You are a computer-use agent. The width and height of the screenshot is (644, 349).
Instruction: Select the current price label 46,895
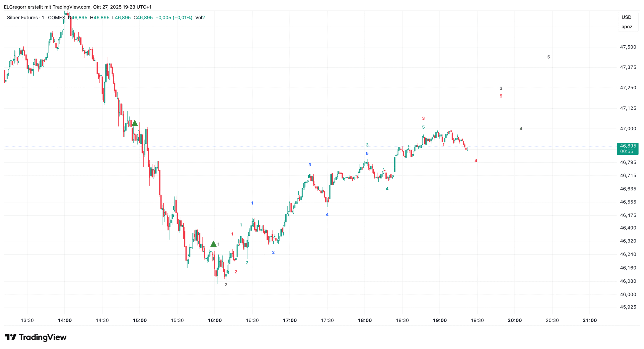click(628, 146)
